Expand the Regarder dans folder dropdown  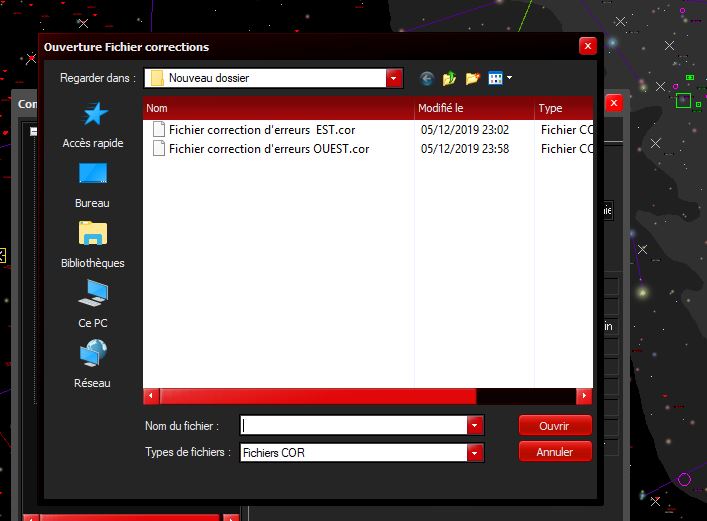[394, 78]
